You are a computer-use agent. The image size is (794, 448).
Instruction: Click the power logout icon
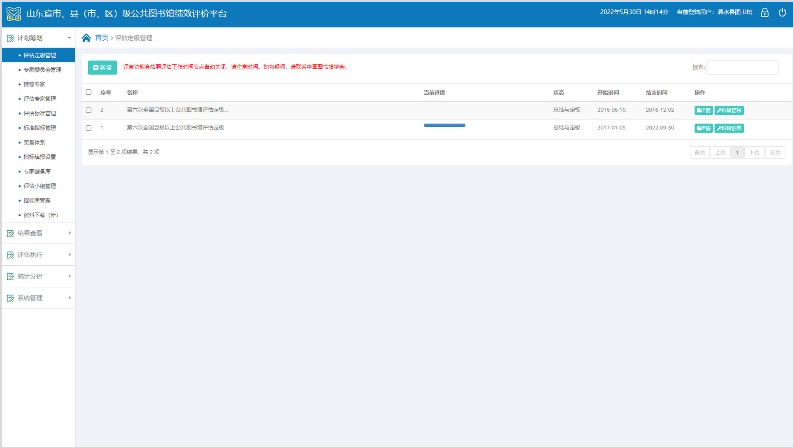point(782,13)
